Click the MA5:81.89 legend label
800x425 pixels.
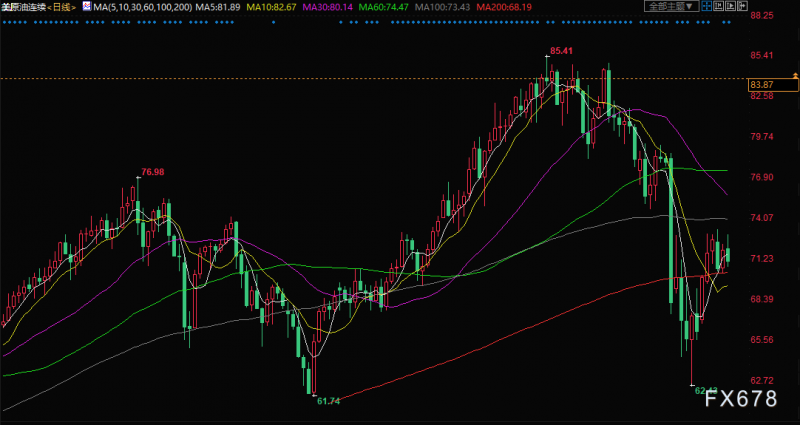pos(218,7)
